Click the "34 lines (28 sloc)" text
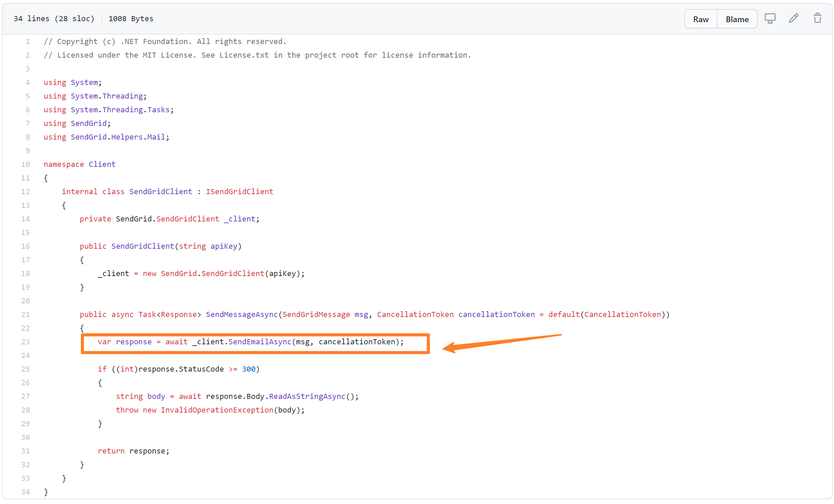 (x=54, y=19)
